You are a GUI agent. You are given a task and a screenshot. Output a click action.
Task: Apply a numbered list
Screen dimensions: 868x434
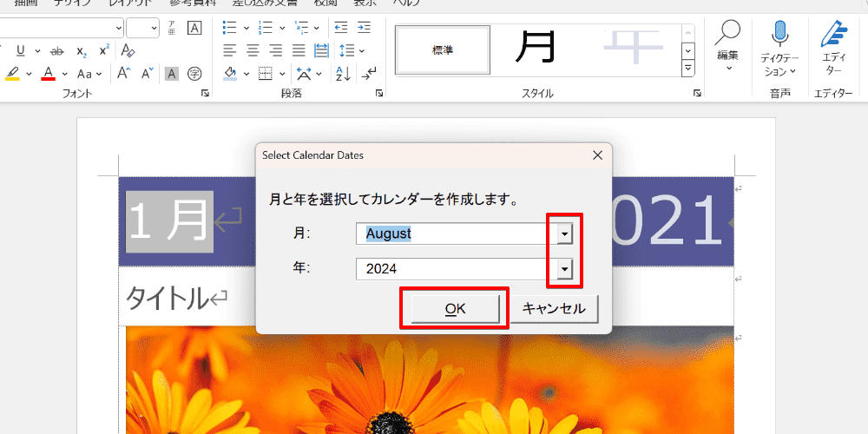click(265, 28)
